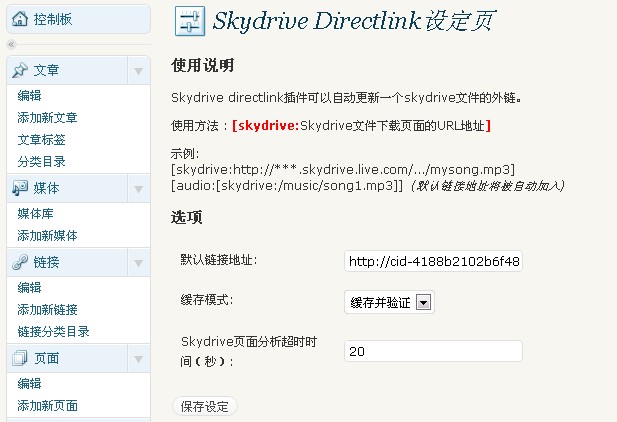
Task: Open 编辑 under 文章
Action: point(30,96)
